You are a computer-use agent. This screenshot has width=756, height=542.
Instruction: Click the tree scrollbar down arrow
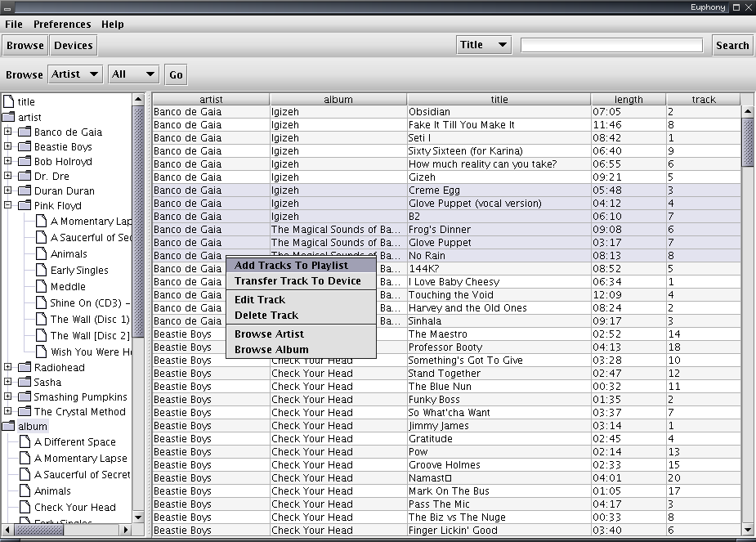138,517
